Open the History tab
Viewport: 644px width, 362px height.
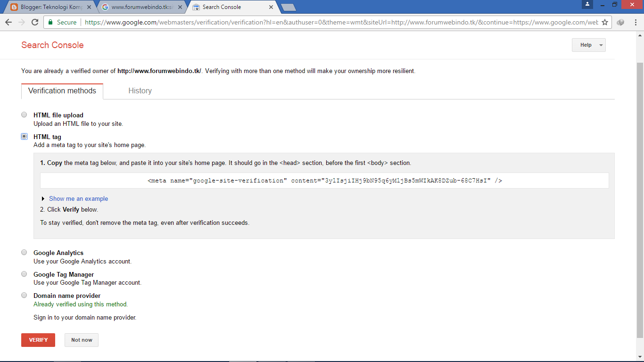point(140,91)
